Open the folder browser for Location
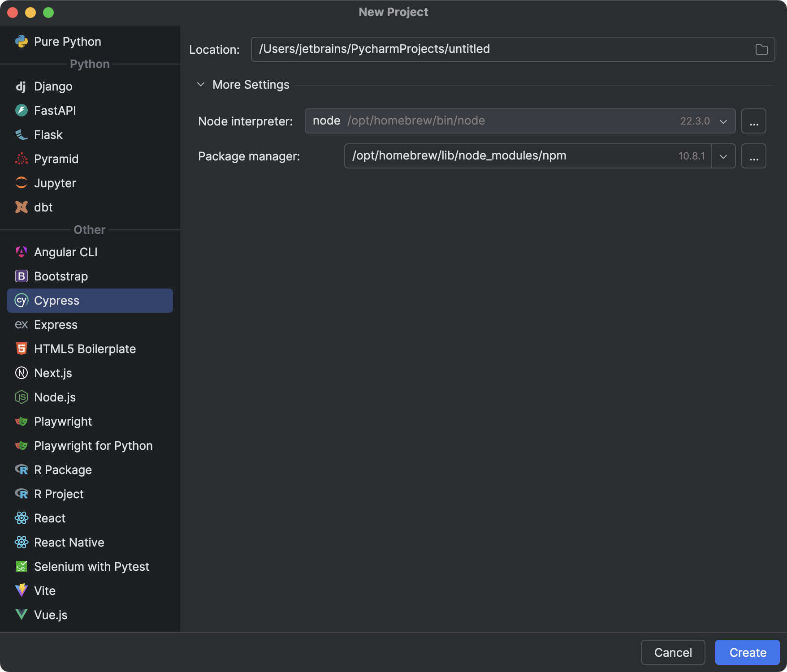 pos(761,49)
